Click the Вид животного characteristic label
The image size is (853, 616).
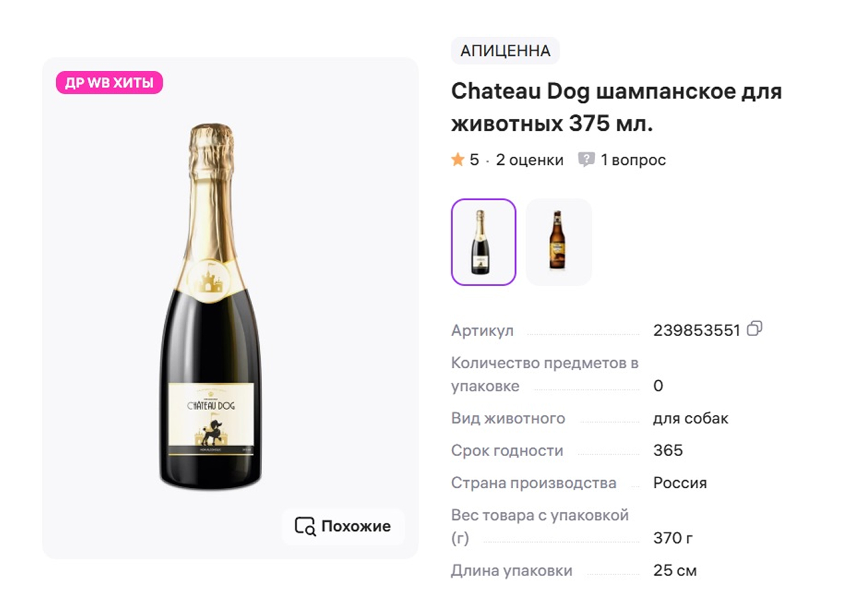(508, 418)
